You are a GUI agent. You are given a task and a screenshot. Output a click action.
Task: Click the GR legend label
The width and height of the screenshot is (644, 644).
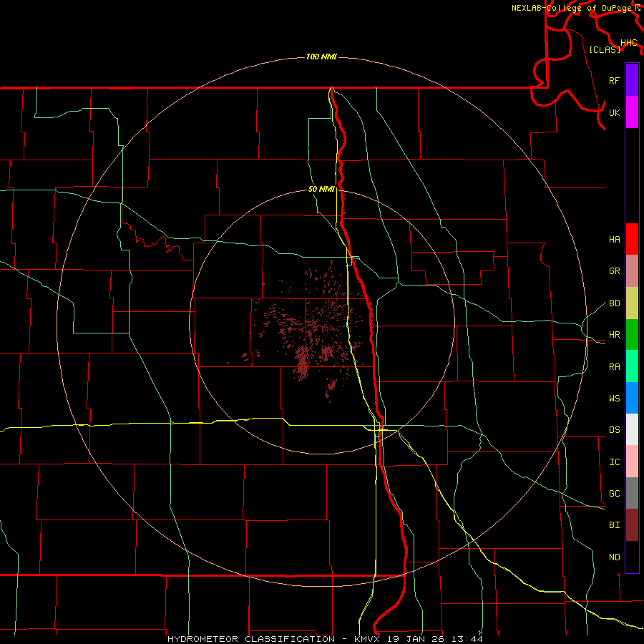coord(614,271)
